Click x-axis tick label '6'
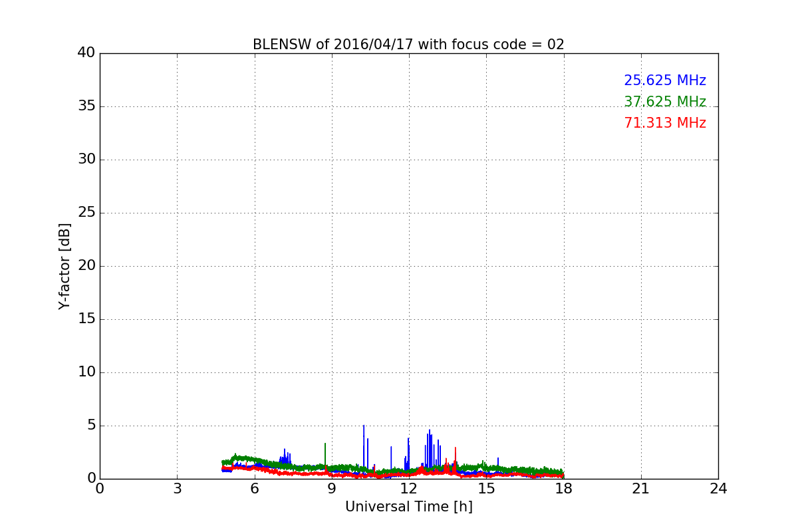 point(254,489)
